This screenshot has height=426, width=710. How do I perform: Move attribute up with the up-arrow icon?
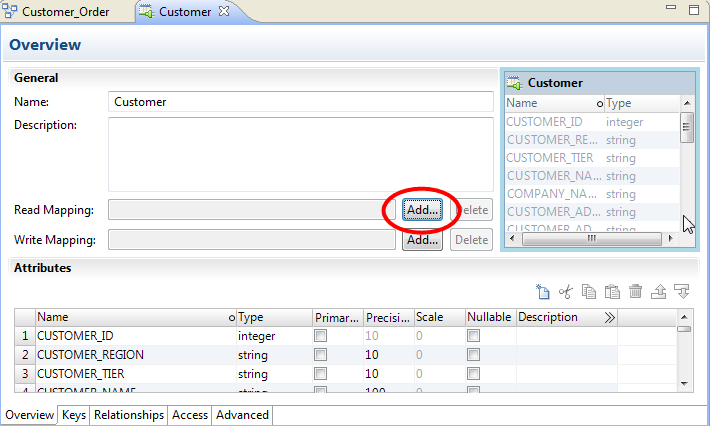(x=659, y=292)
